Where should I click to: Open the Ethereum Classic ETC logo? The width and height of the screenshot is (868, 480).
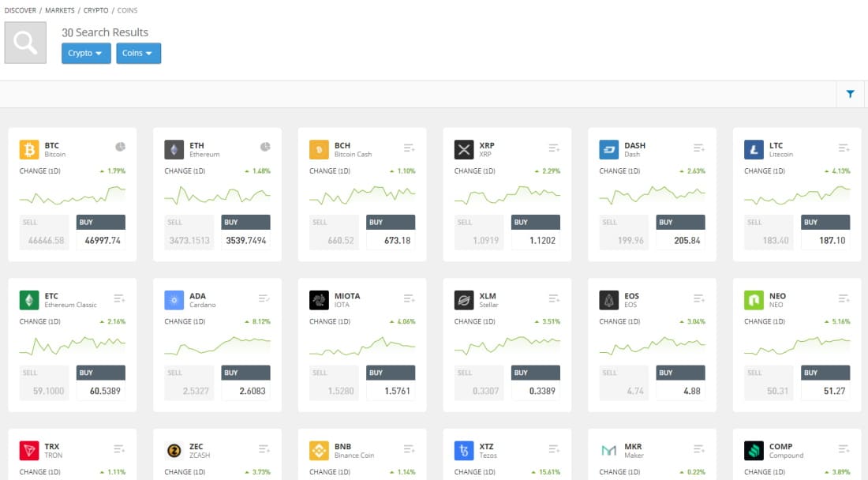pos(29,300)
